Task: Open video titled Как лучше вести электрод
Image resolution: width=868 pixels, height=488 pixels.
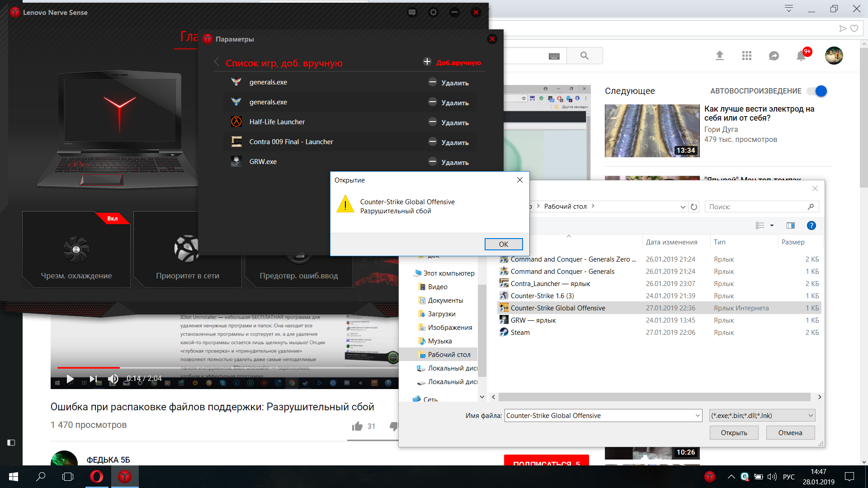Action: [759, 113]
